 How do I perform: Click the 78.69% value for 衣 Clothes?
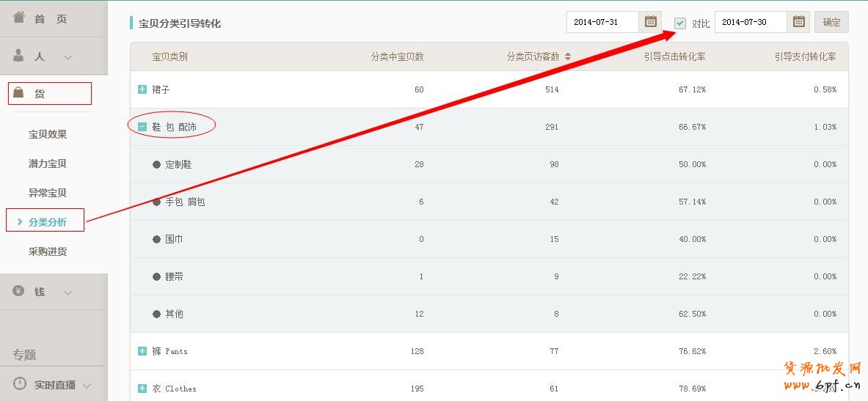692,389
